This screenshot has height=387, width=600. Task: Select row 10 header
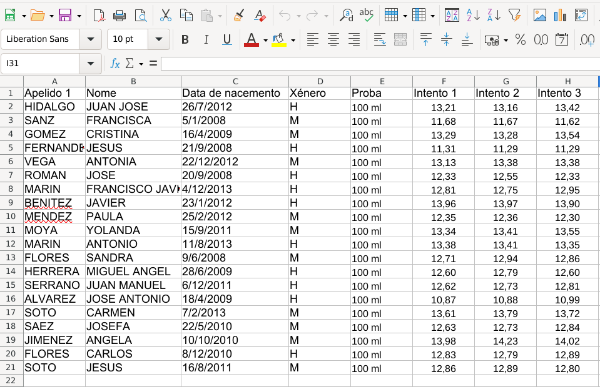(x=11, y=216)
